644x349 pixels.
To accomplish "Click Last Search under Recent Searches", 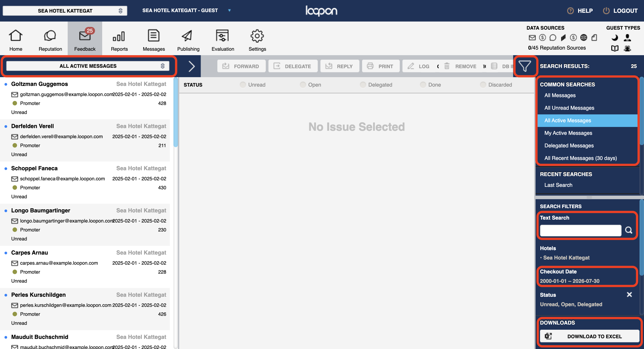I will (x=558, y=185).
